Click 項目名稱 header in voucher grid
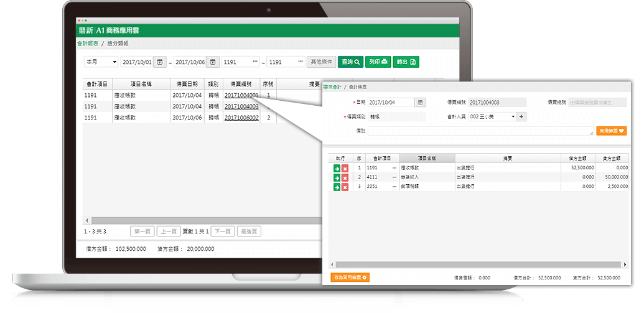Screen dimensions: 644x313 (427, 158)
